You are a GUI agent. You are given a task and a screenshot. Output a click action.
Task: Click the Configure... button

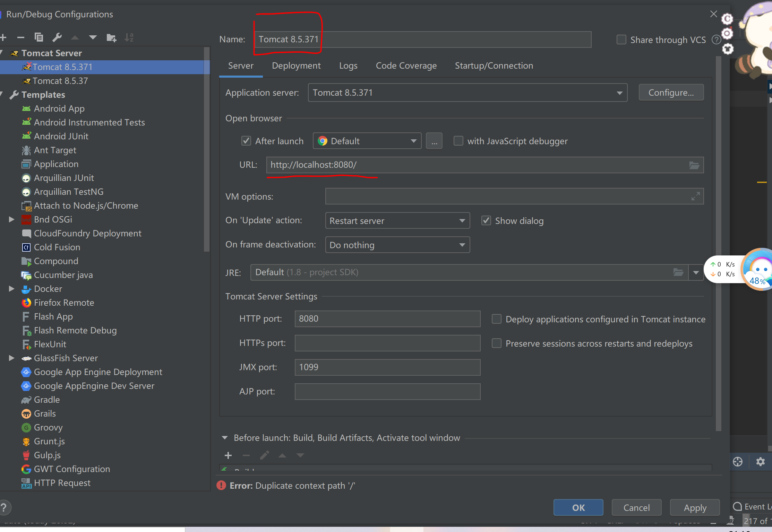pos(671,93)
